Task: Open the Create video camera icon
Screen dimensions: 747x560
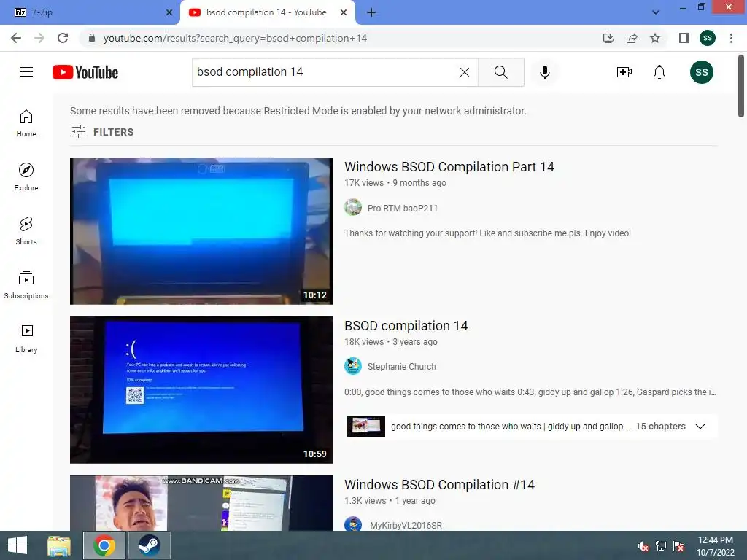Action: coord(624,72)
